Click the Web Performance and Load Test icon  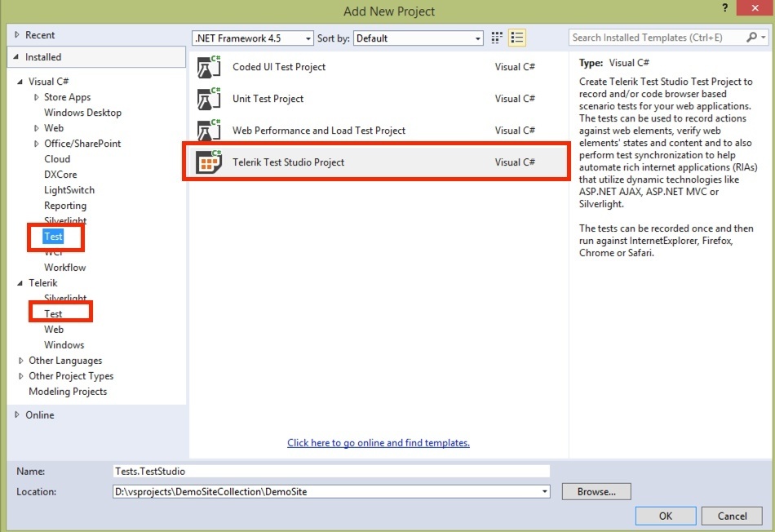(x=209, y=130)
